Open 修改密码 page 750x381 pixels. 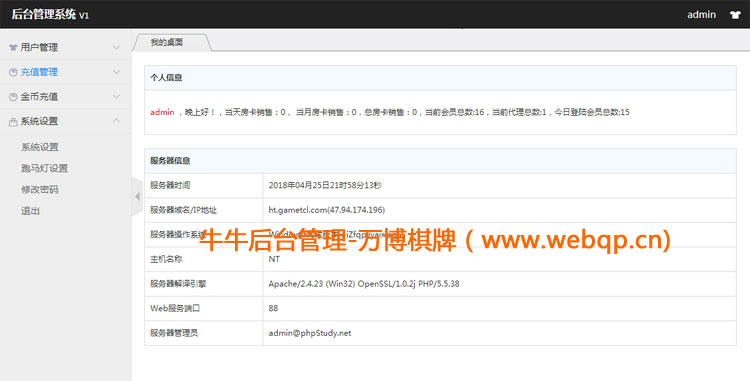click(40, 190)
